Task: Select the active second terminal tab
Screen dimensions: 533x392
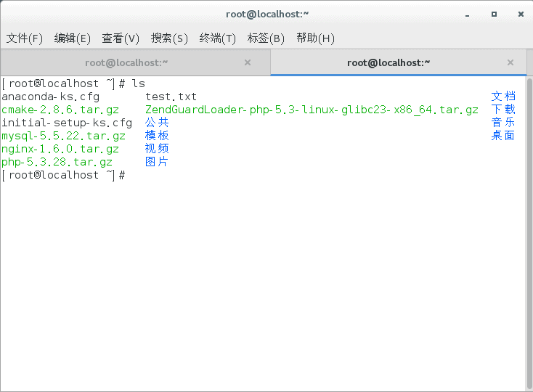Action: [x=399, y=62]
